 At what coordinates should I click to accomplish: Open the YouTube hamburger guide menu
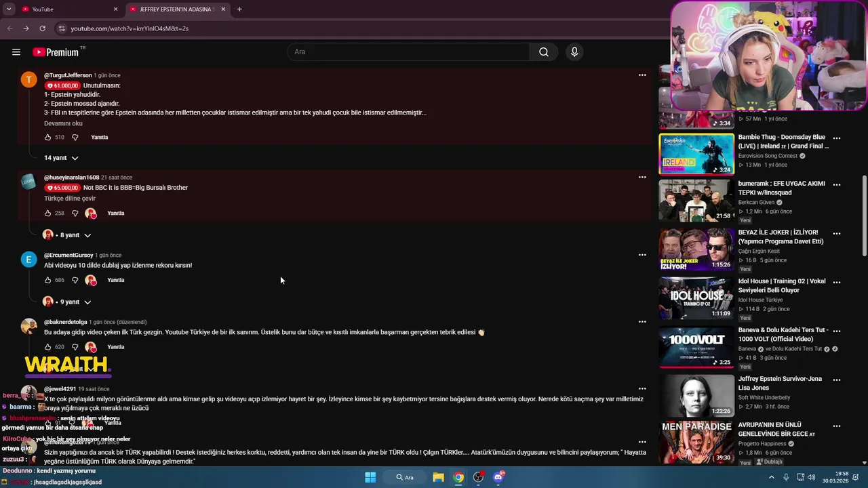pos(16,52)
